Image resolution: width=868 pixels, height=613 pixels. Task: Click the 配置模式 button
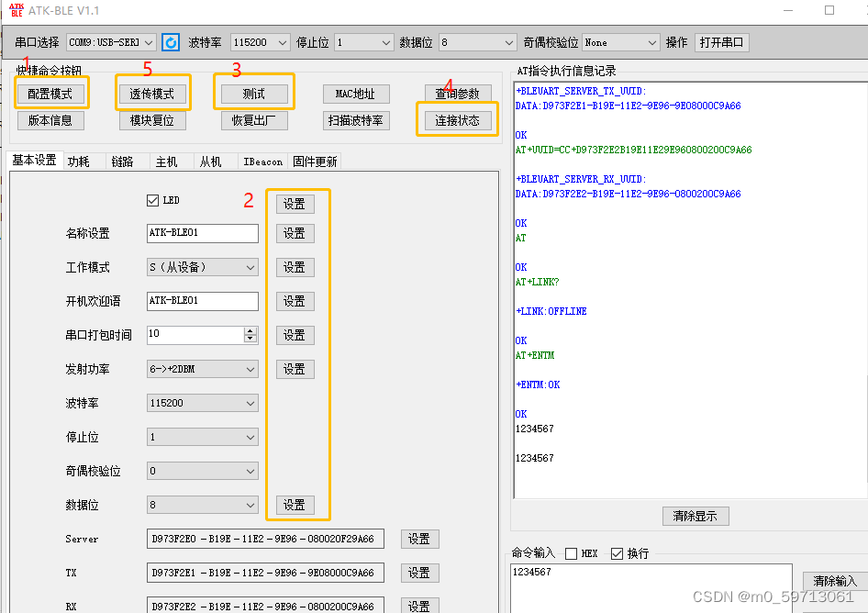(x=50, y=93)
